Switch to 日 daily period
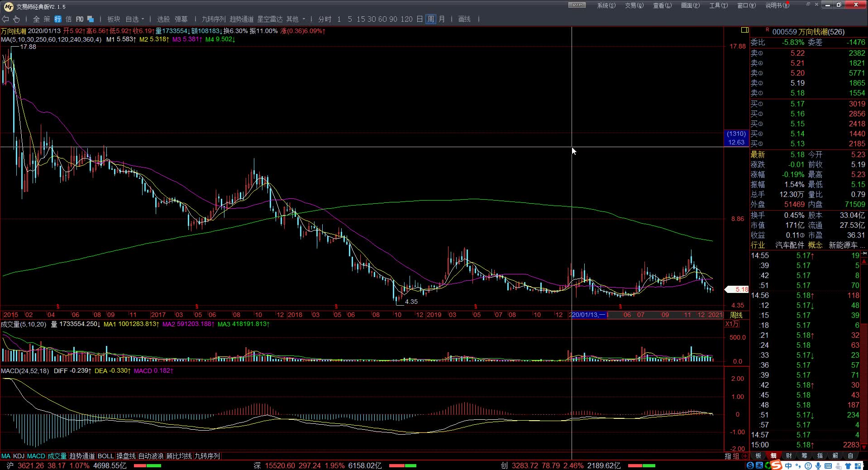 [420, 19]
